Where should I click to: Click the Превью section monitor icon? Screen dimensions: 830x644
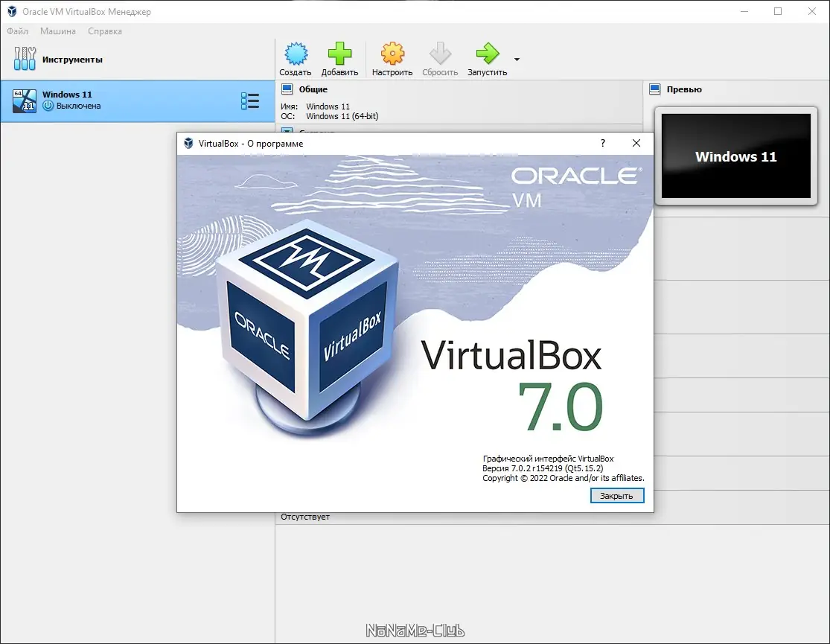click(655, 89)
